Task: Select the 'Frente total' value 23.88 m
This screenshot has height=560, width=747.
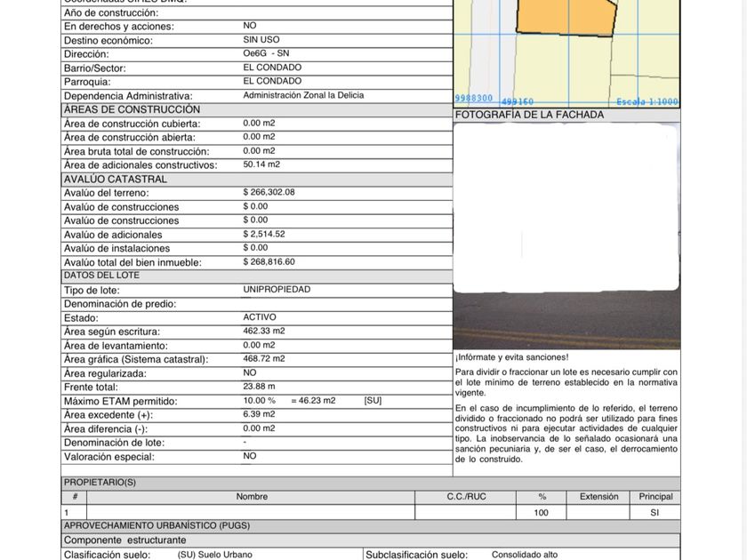Action: click(x=259, y=387)
